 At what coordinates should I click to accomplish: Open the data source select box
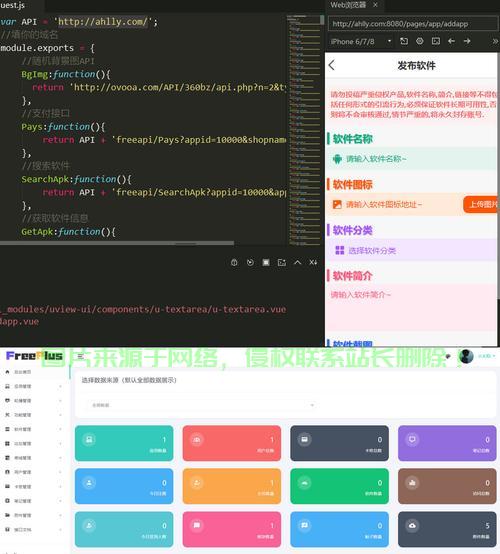tap(202, 405)
